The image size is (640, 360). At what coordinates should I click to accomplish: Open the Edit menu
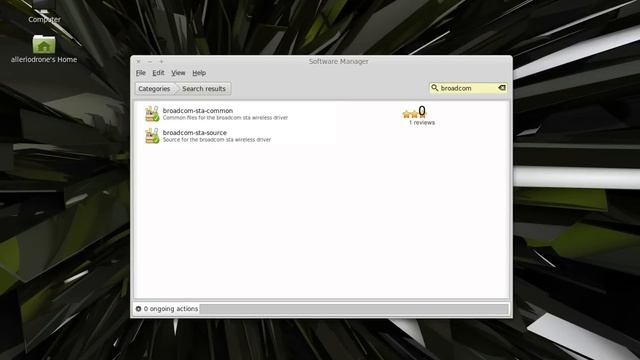point(158,73)
